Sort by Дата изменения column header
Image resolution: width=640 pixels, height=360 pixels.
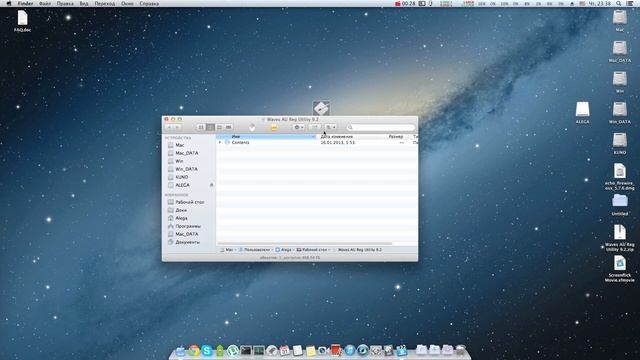pyautogui.click(x=337, y=137)
